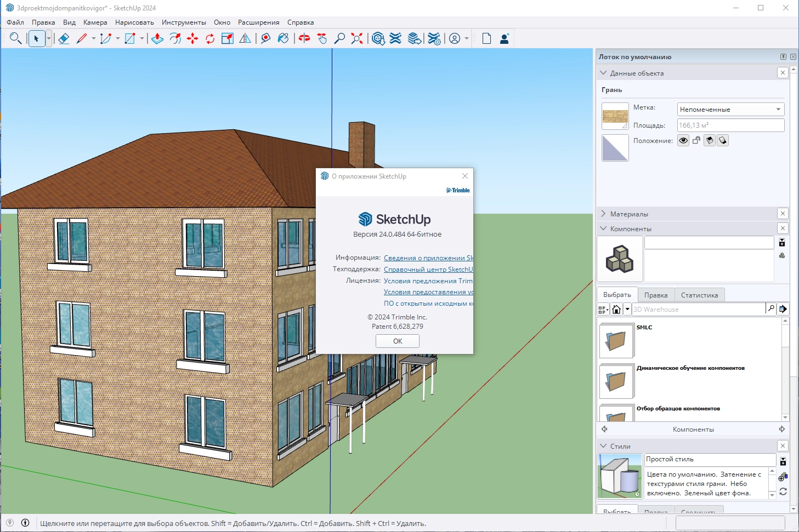
Task: Open the Метка dropdown showing Непомеченные
Action: point(730,110)
